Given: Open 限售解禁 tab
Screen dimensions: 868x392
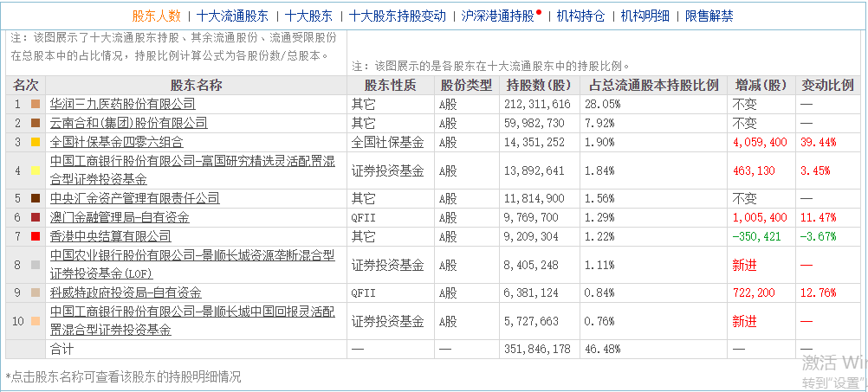Looking at the screenshot, I should 709,16.
